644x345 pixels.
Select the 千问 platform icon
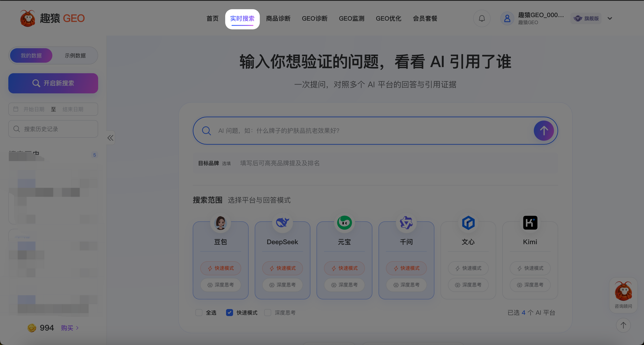pos(406,223)
